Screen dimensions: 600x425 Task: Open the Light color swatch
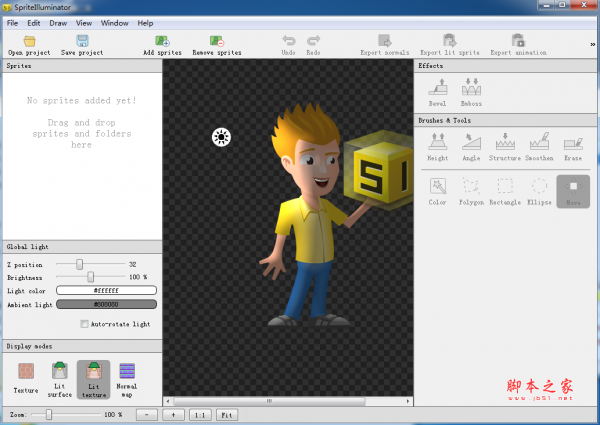coord(106,290)
